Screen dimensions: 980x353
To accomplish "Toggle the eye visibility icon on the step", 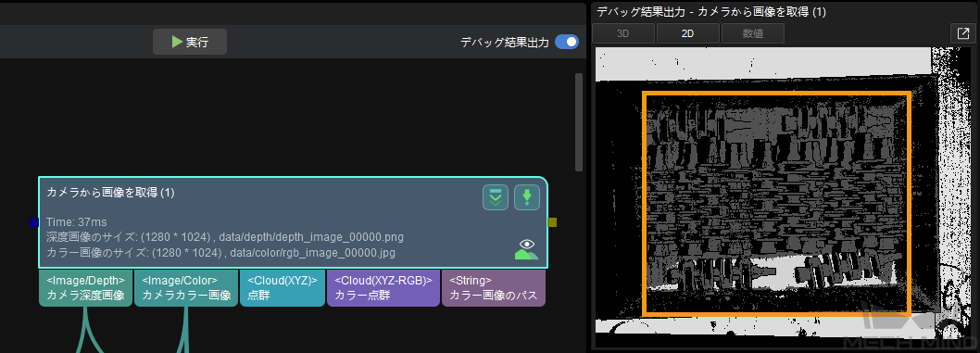I will (x=526, y=248).
